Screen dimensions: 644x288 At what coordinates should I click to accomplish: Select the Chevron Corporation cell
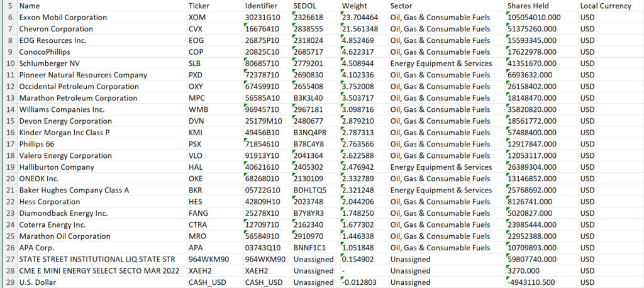(x=102, y=29)
